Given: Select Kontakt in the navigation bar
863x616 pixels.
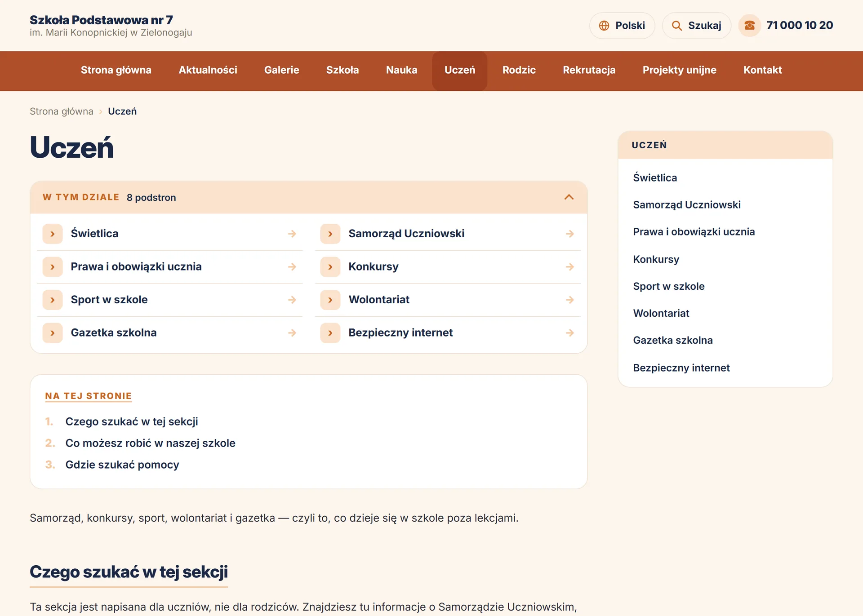Looking at the screenshot, I should [x=763, y=70].
